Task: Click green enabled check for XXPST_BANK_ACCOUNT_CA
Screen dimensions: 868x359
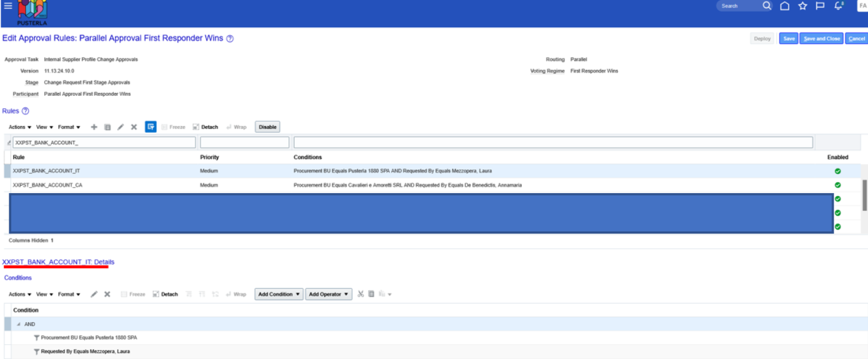Action: click(837, 185)
